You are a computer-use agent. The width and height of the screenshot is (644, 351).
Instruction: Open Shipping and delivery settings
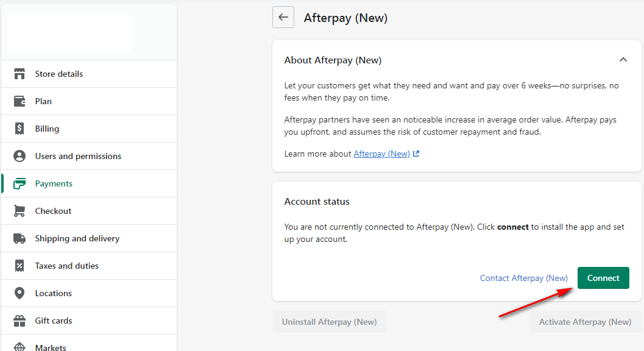[89, 238]
